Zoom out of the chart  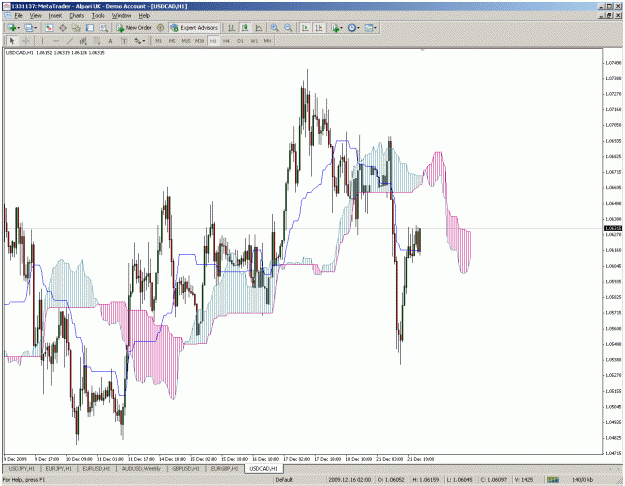[288, 28]
